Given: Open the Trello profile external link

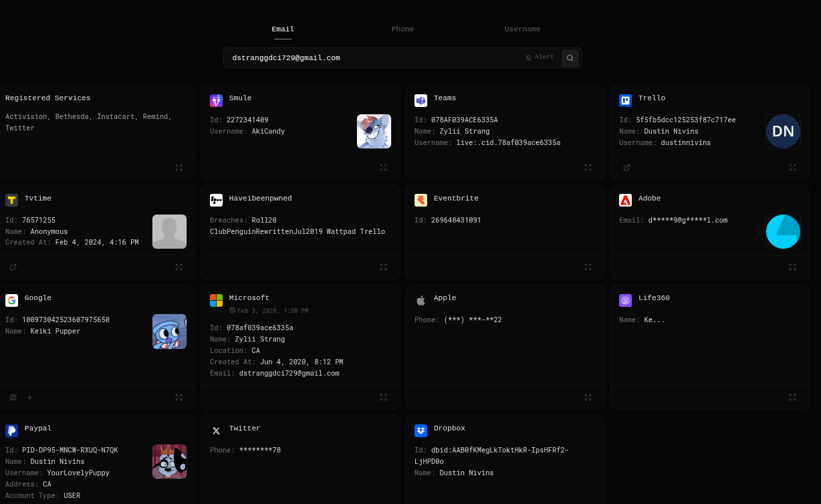Looking at the screenshot, I should [626, 168].
